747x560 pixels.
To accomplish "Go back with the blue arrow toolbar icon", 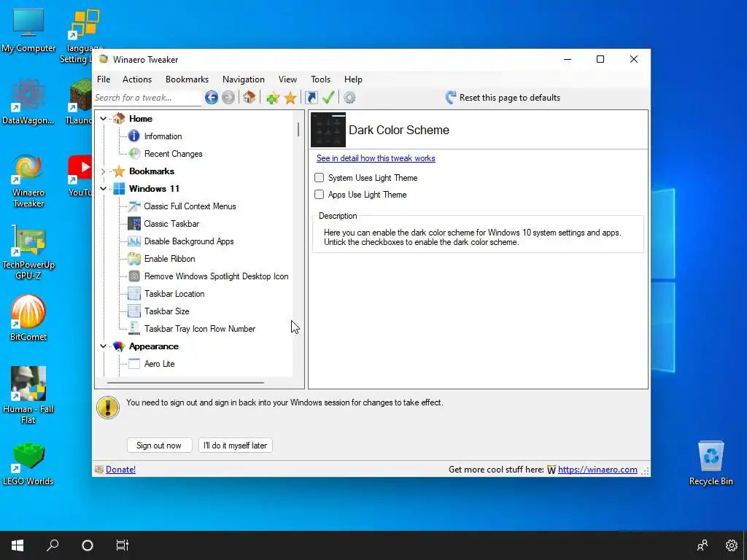I will pos(212,98).
